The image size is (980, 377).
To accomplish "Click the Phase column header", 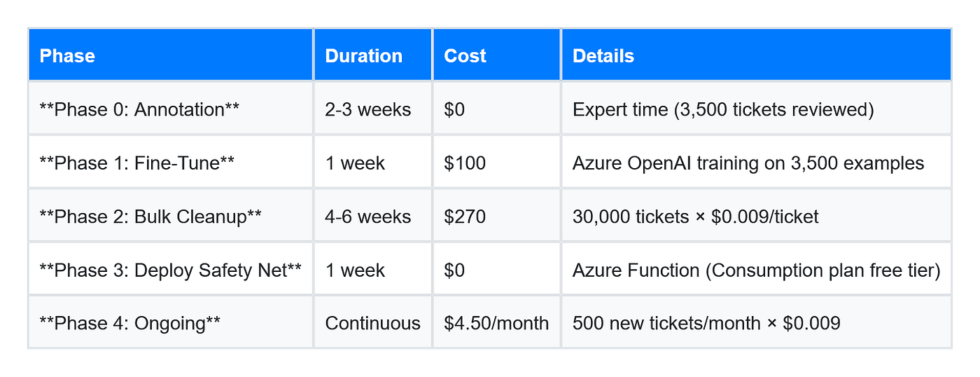I will (171, 55).
